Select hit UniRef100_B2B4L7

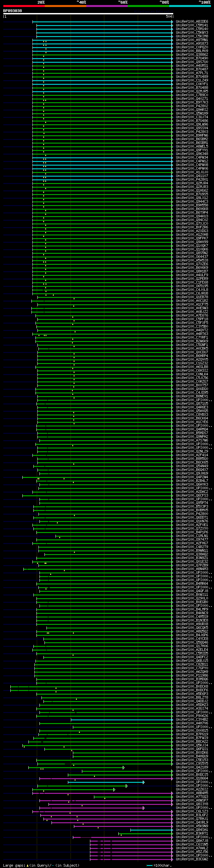[192, 481]
